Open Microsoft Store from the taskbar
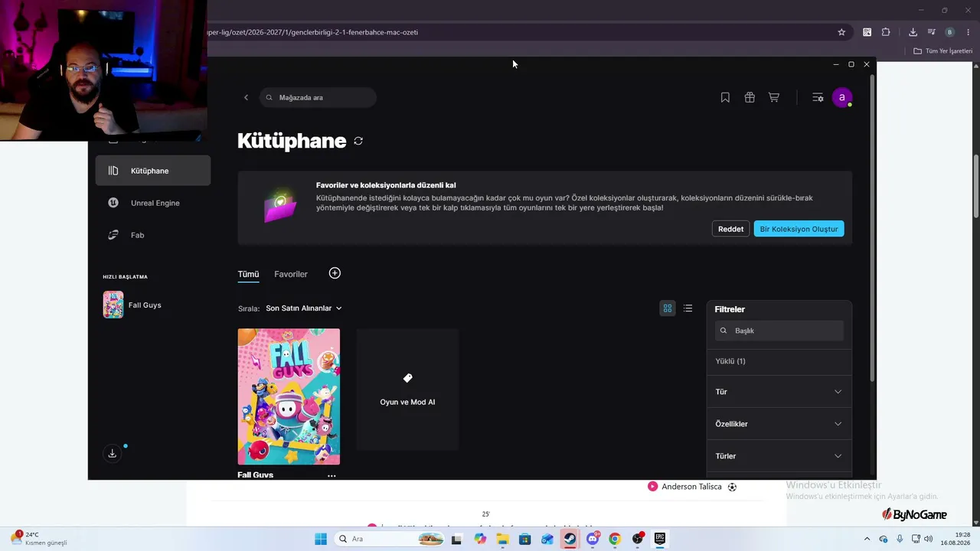Screen dimensions: 980x551 [x=524, y=539]
